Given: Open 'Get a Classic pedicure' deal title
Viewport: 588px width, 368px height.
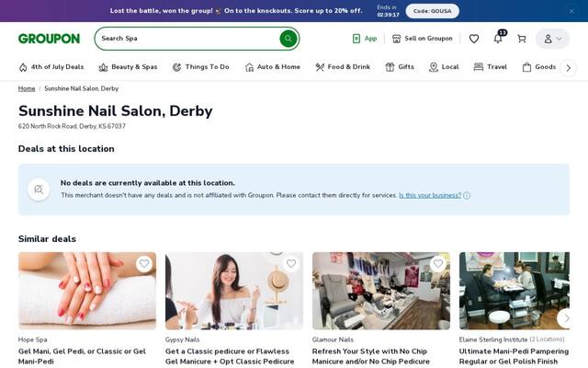Looking at the screenshot, I should (230, 356).
